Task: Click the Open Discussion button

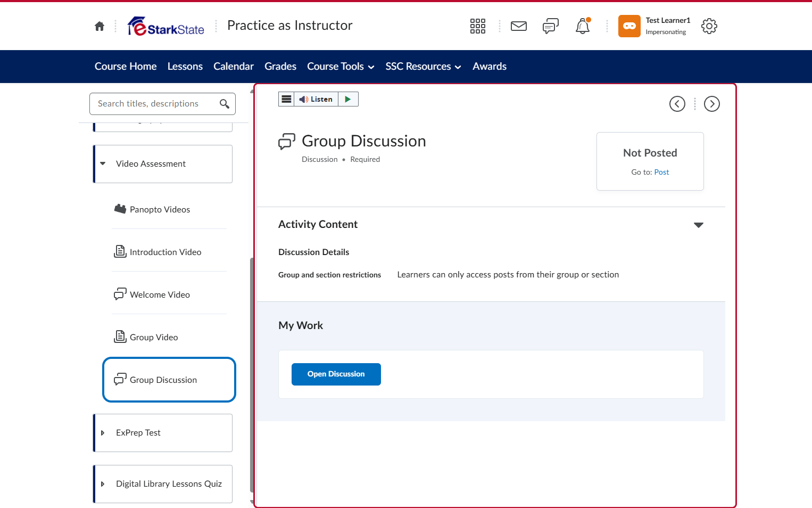Action: [x=336, y=374]
